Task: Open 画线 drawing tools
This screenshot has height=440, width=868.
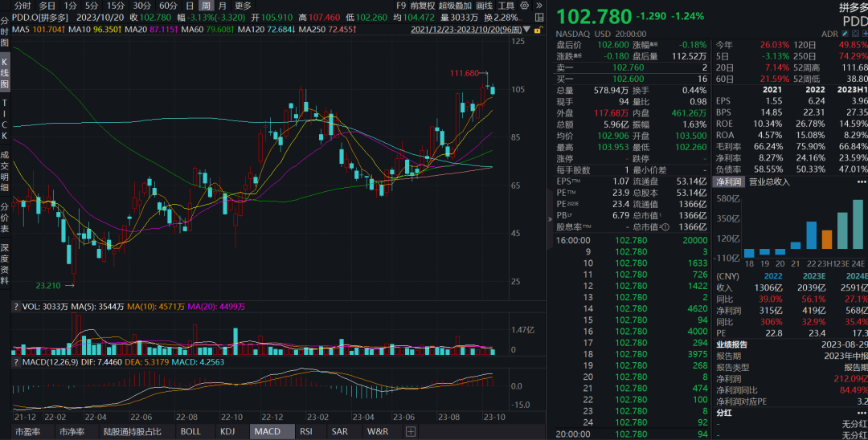Action: point(485,6)
